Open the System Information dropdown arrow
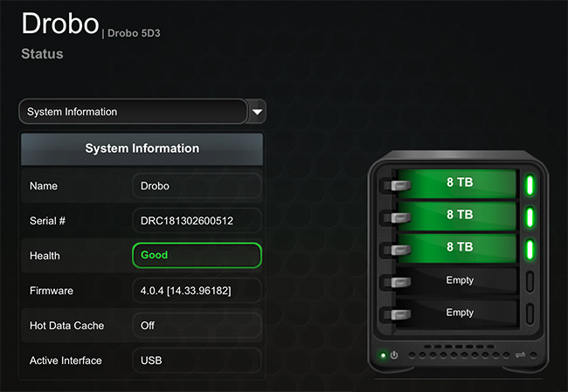 coord(257,112)
